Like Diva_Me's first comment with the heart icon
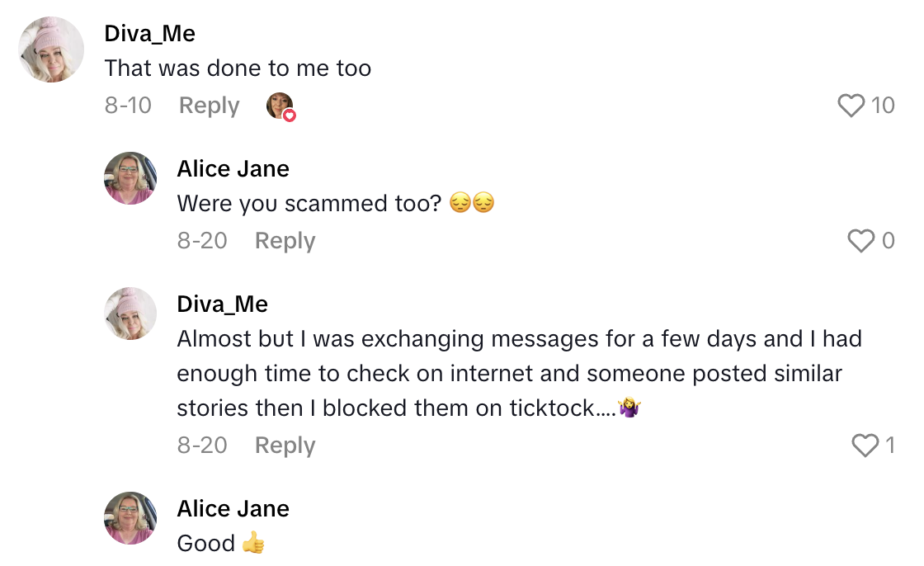Viewport: 924px width, 566px height. (x=850, y=106)
